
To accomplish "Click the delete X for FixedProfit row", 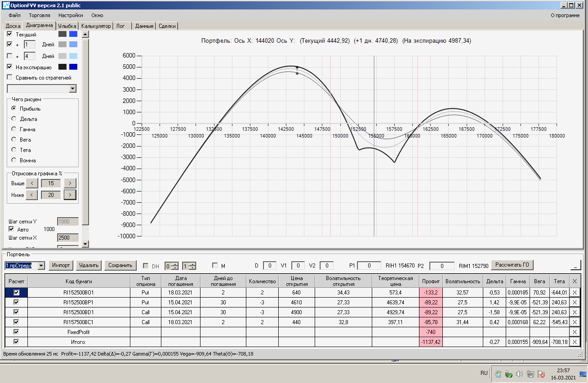I will 575,332.
